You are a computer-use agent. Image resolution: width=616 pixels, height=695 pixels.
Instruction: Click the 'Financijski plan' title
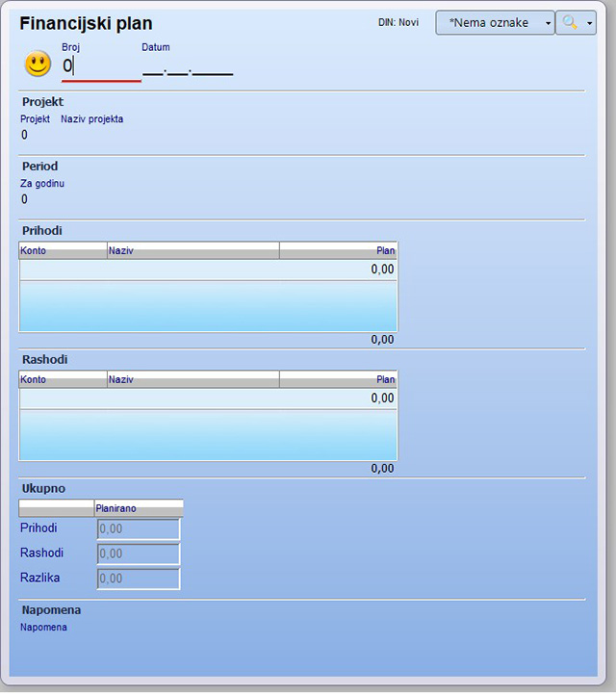pyautogui.click(x=86, y=23)
